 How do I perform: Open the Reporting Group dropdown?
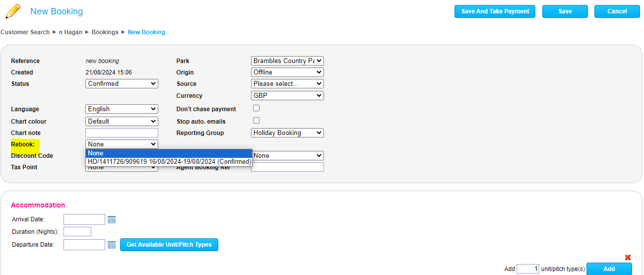click(x=287, y=133)
